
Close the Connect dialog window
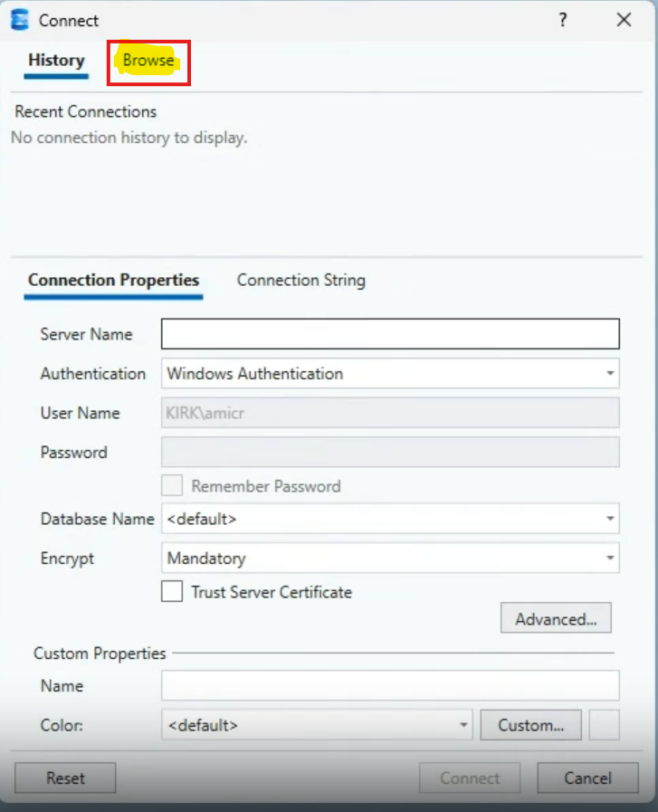[x=624, y=20]
